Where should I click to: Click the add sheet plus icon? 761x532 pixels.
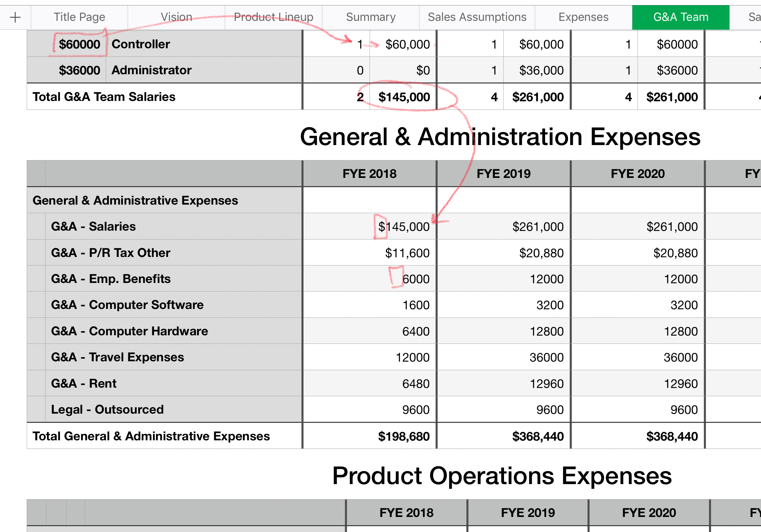[15, 17]
